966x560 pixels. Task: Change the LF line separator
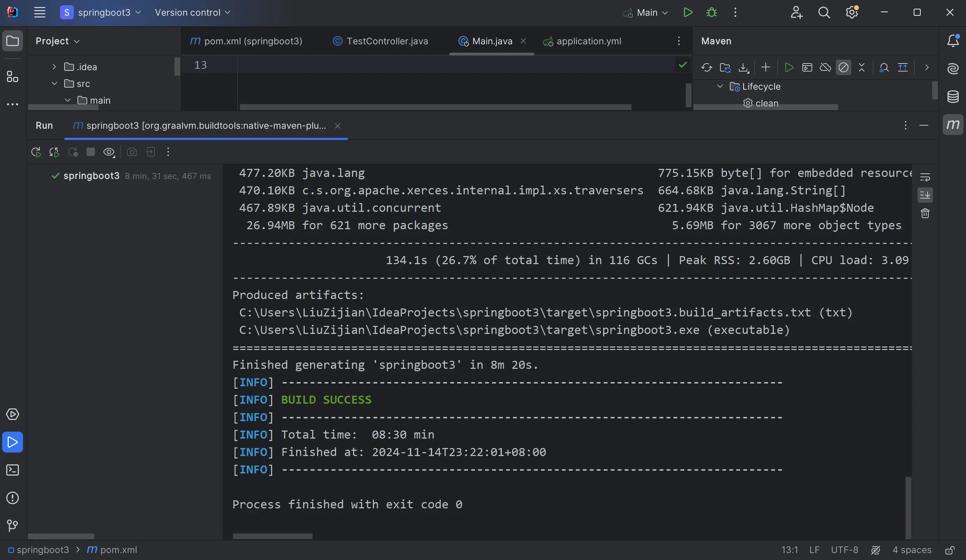pyautogui.click(x=814, y=550)
